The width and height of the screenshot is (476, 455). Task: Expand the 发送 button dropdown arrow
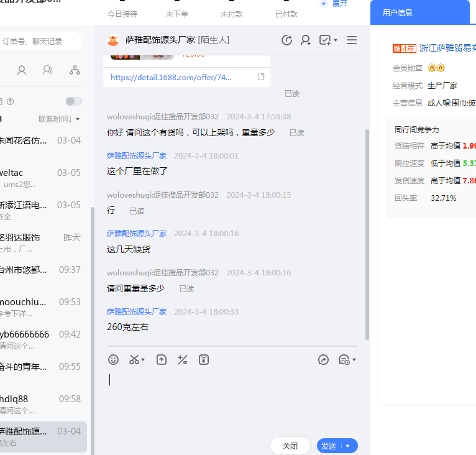click(348, 446)
